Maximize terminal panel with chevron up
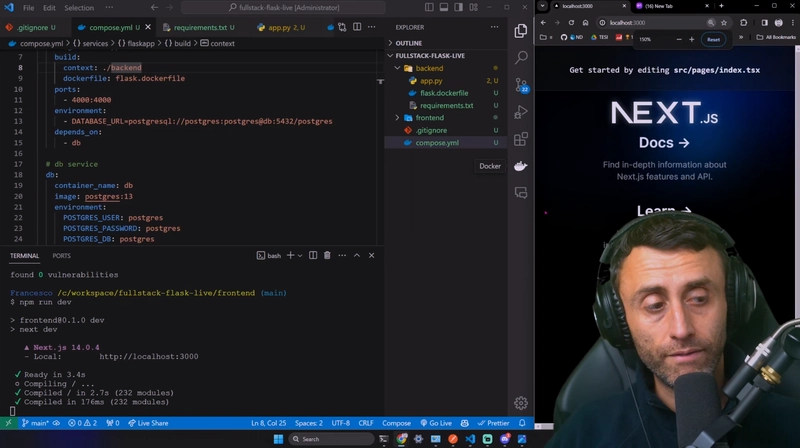The width and height of the screenshot is (800, 448). (357, 255)
